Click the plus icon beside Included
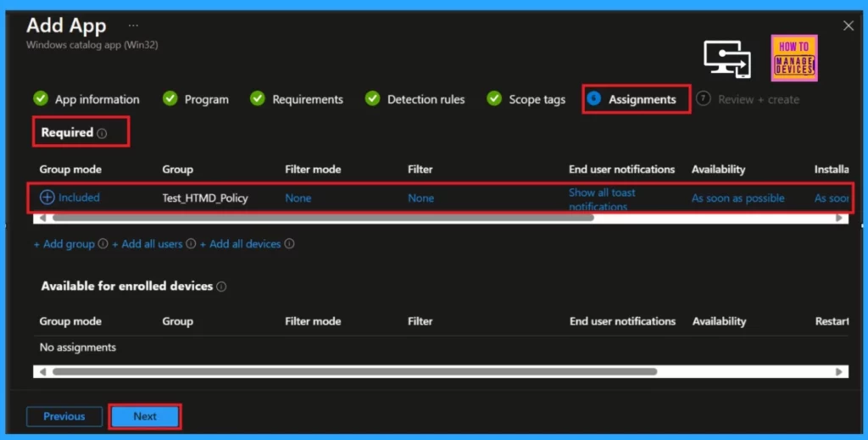Image resolution: width=868 pixels, height=440 pixels. 47,198
